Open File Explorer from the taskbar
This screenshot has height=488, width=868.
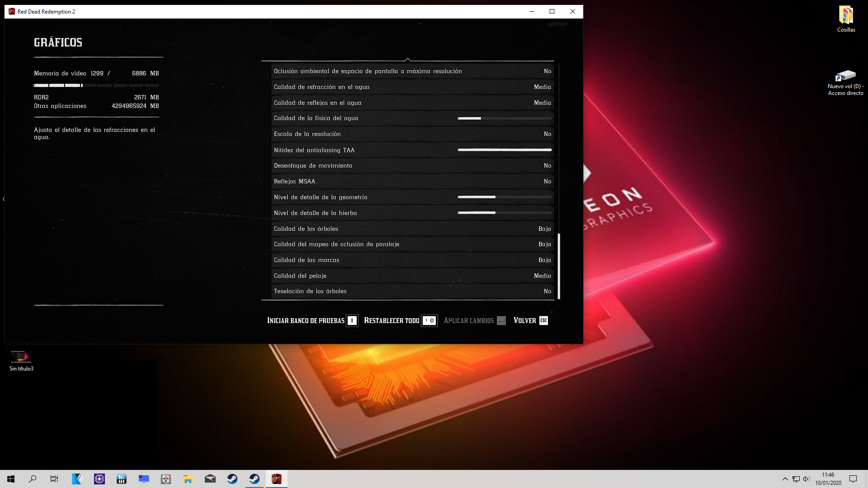coord(188,479)
